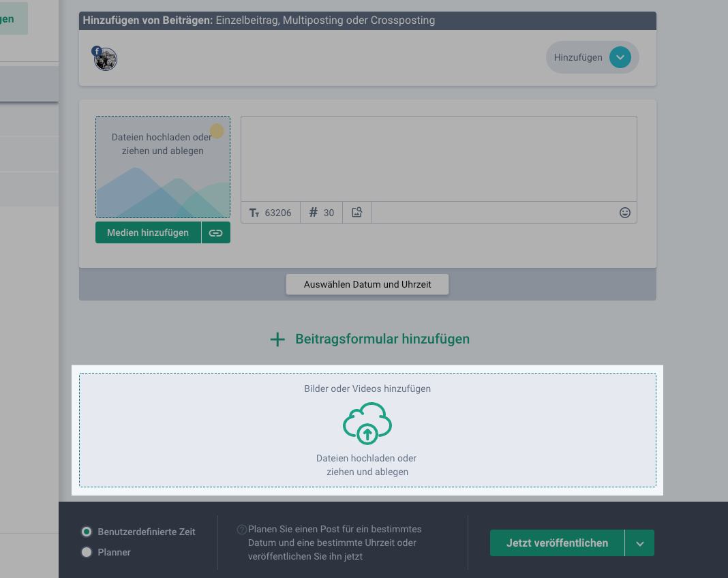
Task: Click the link icon beside Medien hinzufügen
Action: pyautogui.click(x=216, y=233)
